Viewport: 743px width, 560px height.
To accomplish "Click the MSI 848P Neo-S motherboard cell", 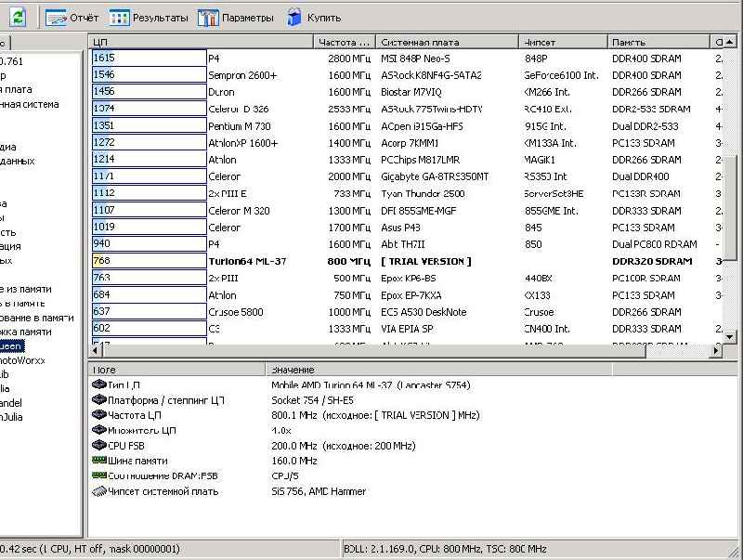I will (x=415, y=59).
